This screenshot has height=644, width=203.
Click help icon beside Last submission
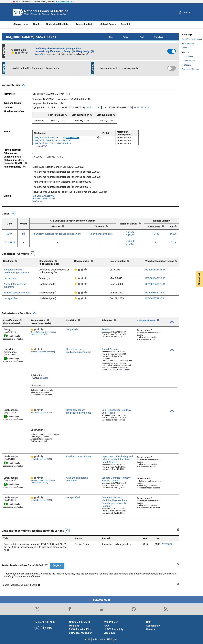pos(91,115)
